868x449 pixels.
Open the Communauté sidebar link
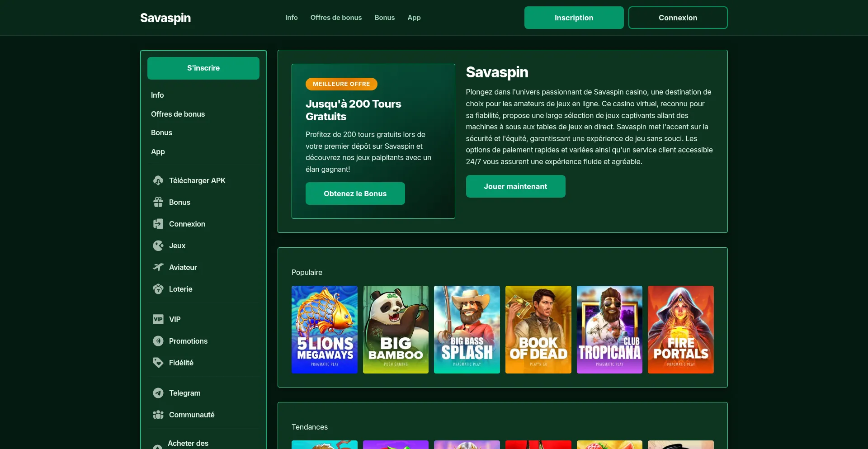(x=192, y=415)
